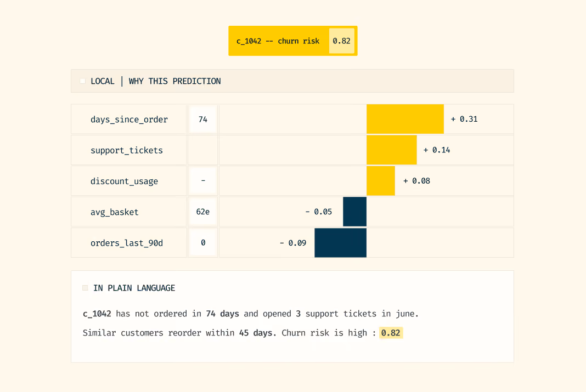Click the highlighted 0.82 in the explanation

click(x=391, y=333)
